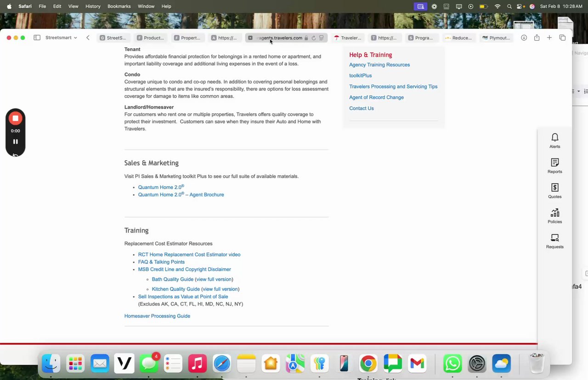Show Safari tab overview icon

(x=562, y=38)
